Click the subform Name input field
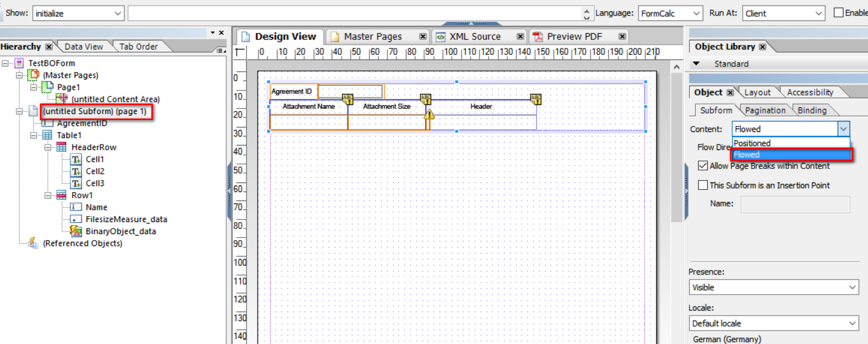This screenshot has height=344, width=868. (x=795, y=204)
